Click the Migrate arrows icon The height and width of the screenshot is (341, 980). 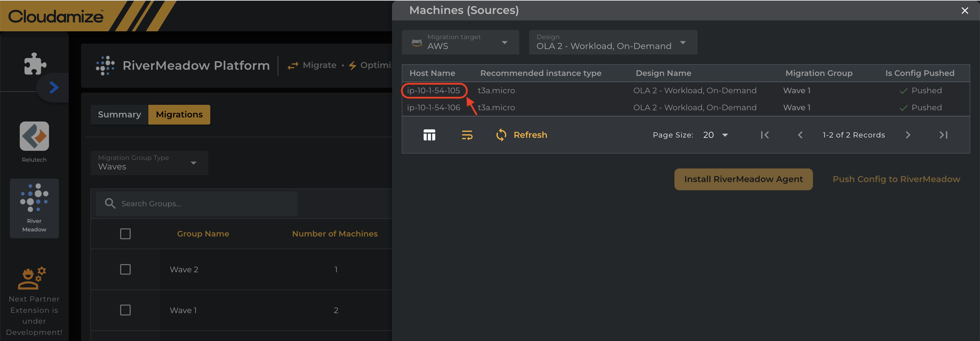click(x=293, y=66)
